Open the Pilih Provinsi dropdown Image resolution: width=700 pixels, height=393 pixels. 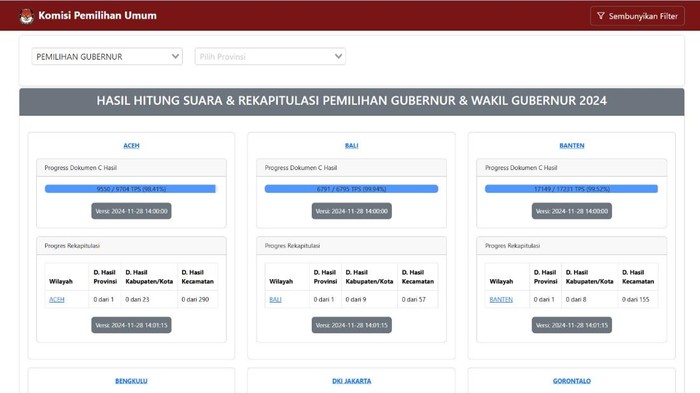click(x=270, y=57)
